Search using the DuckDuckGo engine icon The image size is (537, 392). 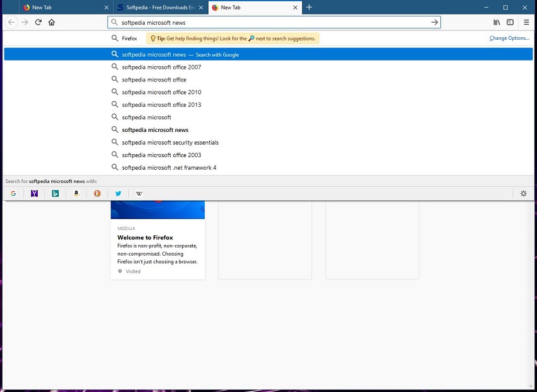pos(97,194)
